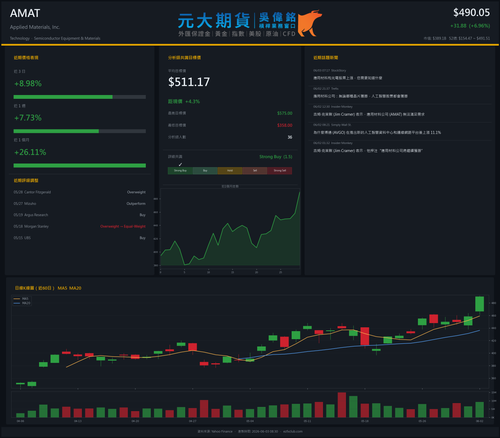Click the +26.11% one-month return value
Screen dimensions: 500x438
pos(30,152)
